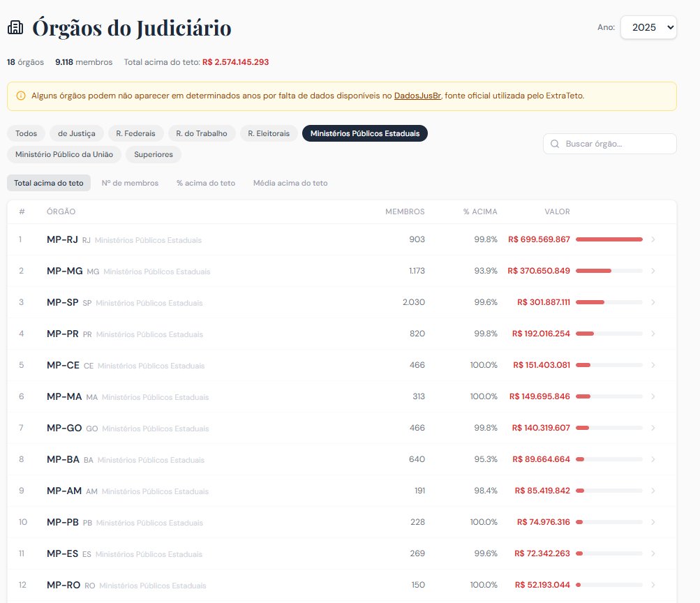The width and height of the screenshot is (700, 603).
Task: Click the ÓRGÃO column header
Action: point(61,211)
